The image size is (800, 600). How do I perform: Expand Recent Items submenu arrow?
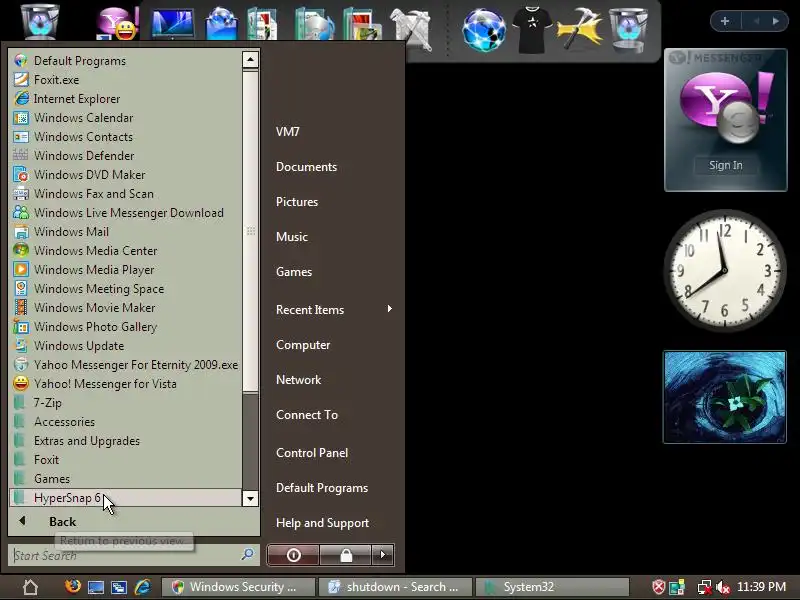point(390,309)
